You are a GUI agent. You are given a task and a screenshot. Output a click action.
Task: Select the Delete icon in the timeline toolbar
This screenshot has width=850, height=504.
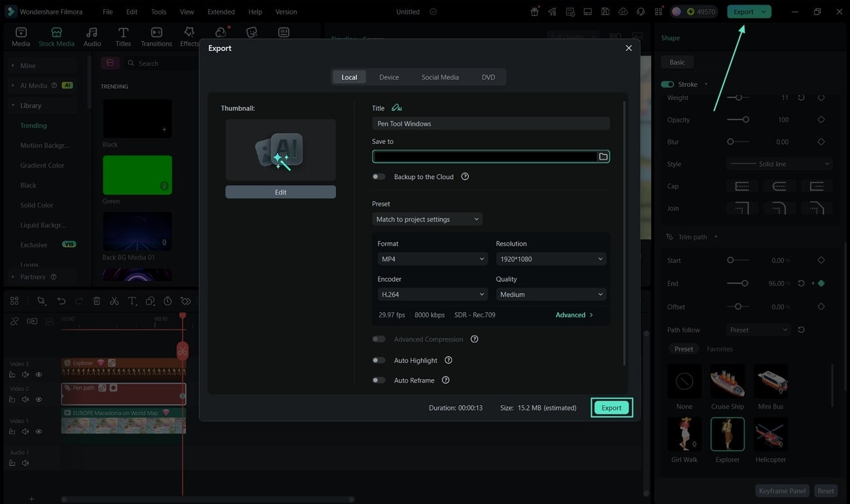pyautogui.click(x=97, y=301)
